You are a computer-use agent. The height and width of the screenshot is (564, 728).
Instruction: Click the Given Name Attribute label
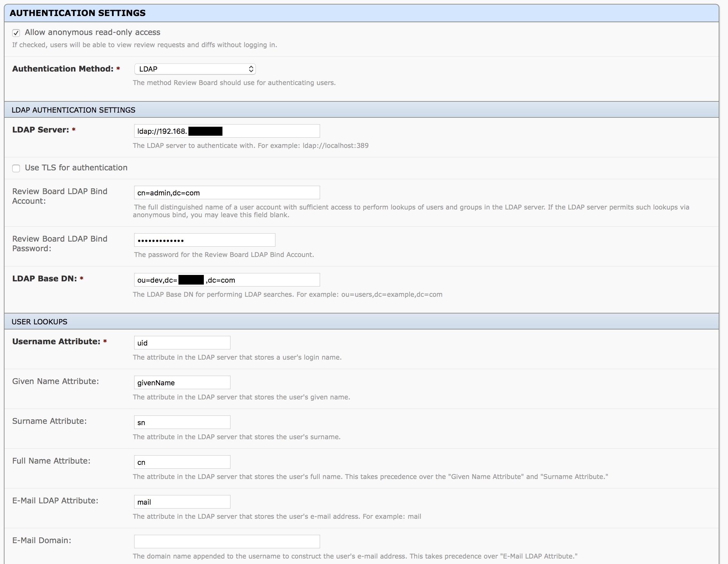(x=56, y=381)
